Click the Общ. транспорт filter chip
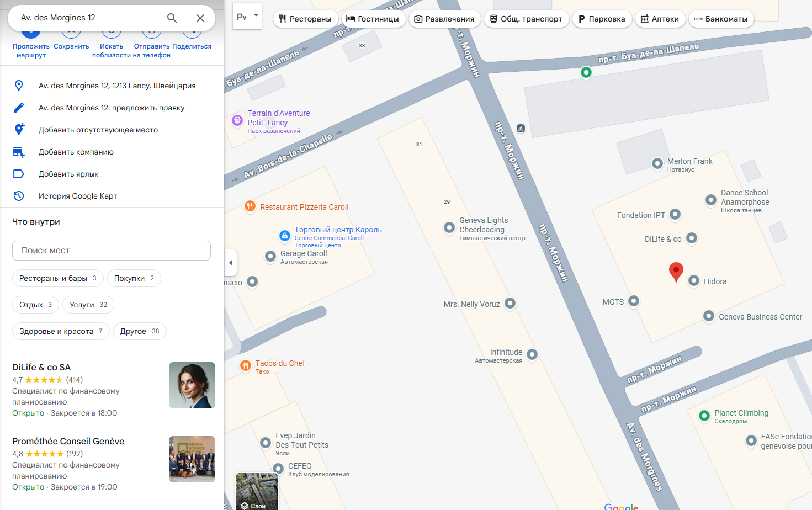The height and width of the screenshot is (510, 812). pos(527,19)
